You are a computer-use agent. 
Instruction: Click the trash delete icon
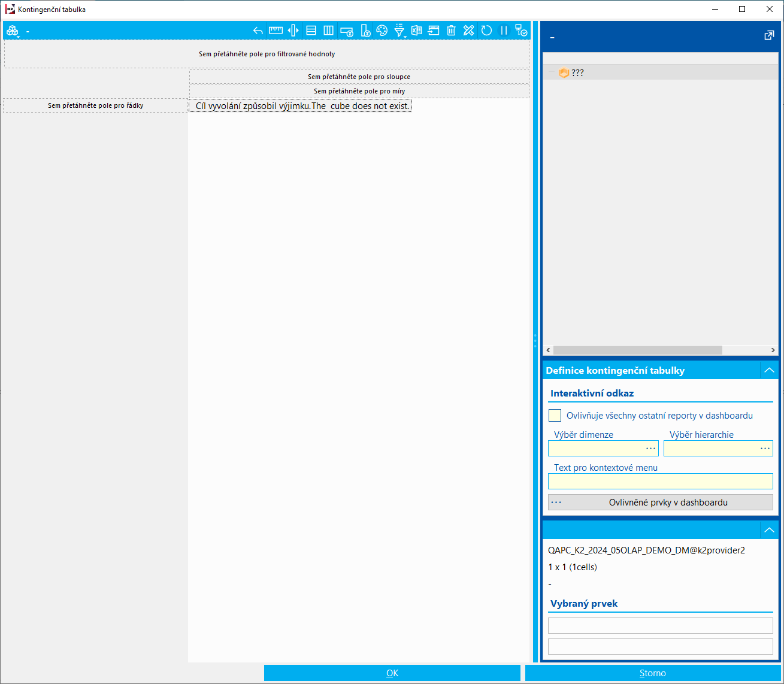pyautogui.click(x=452, y=31)
